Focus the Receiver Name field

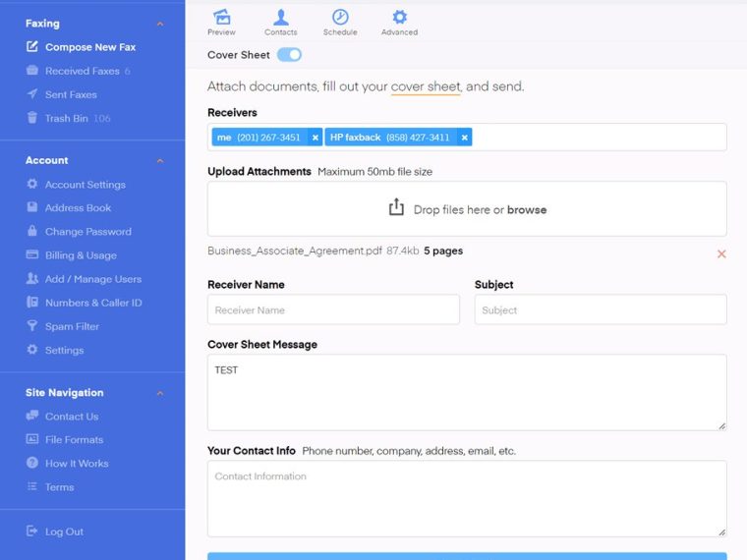pos(333,309)
